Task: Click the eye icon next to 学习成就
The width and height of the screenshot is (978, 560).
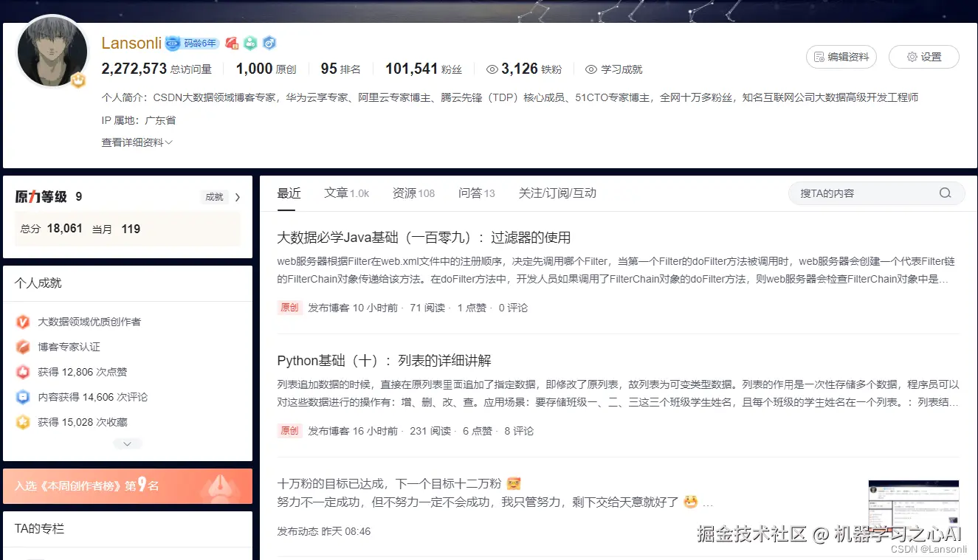Action: [x=591, y=69]
